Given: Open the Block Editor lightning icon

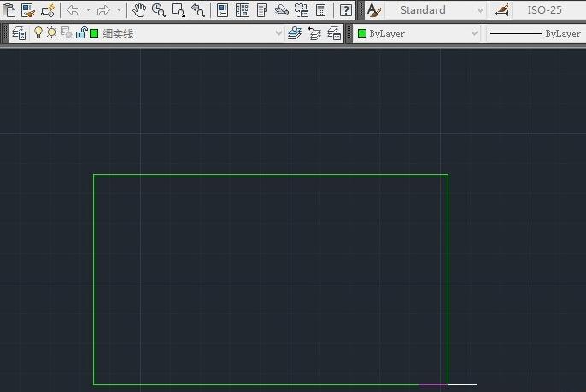Looking at the screenshot, I should tap(48, 10).
